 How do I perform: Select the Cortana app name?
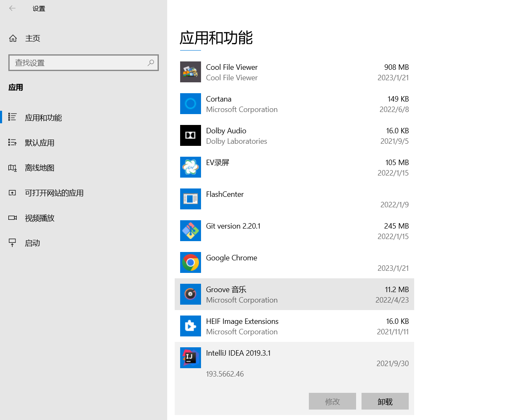(219, 99)
